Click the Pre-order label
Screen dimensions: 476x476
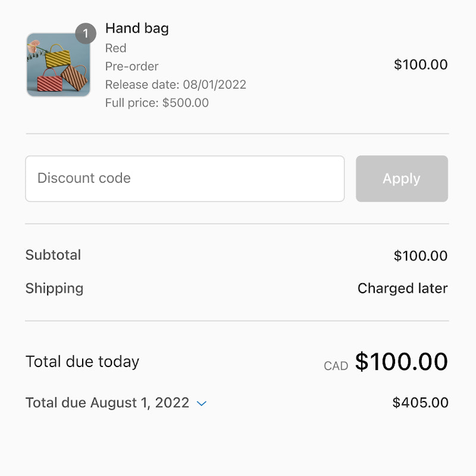(x=132, y=66)
